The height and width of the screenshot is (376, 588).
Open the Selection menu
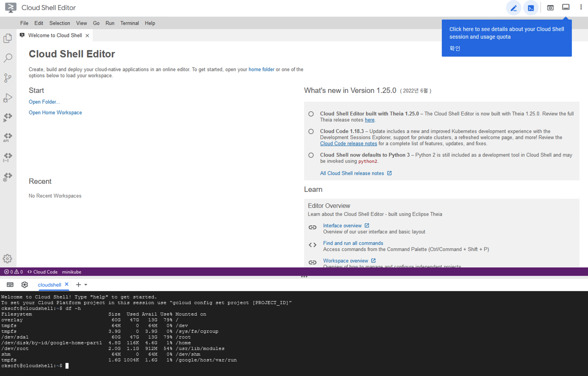60,23
